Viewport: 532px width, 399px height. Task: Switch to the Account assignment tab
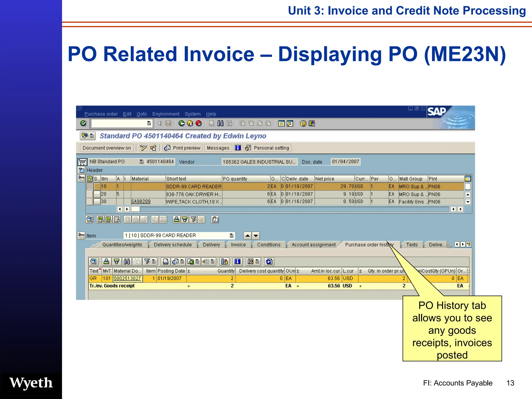[x=314, y=245]
